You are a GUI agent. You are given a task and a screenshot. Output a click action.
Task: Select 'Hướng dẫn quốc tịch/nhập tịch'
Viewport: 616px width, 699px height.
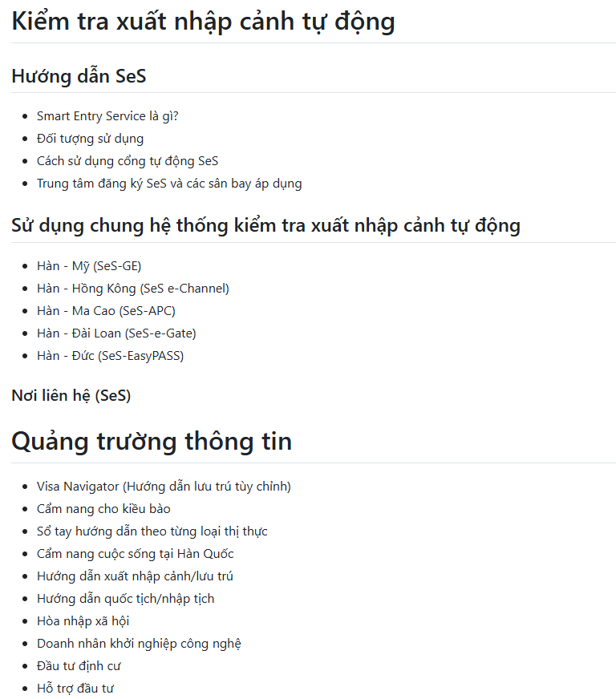click(125, 599)
